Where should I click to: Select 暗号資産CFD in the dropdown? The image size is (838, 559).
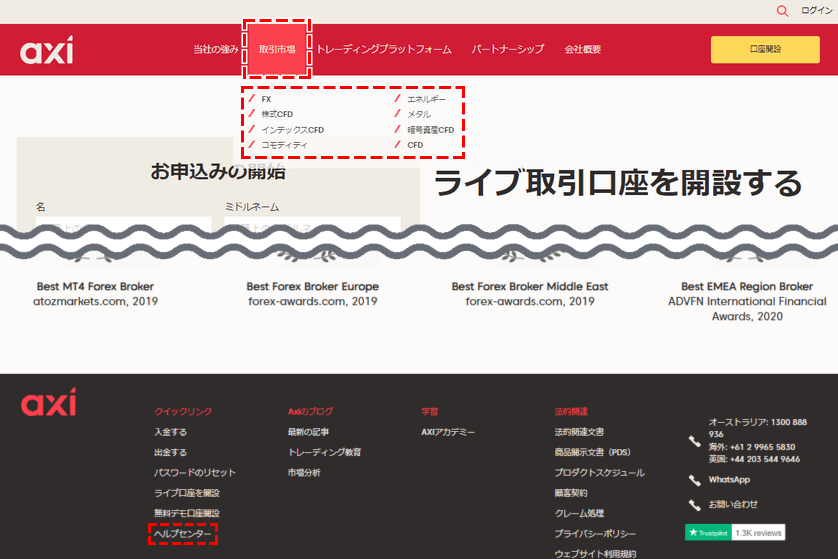pos(430,129)
